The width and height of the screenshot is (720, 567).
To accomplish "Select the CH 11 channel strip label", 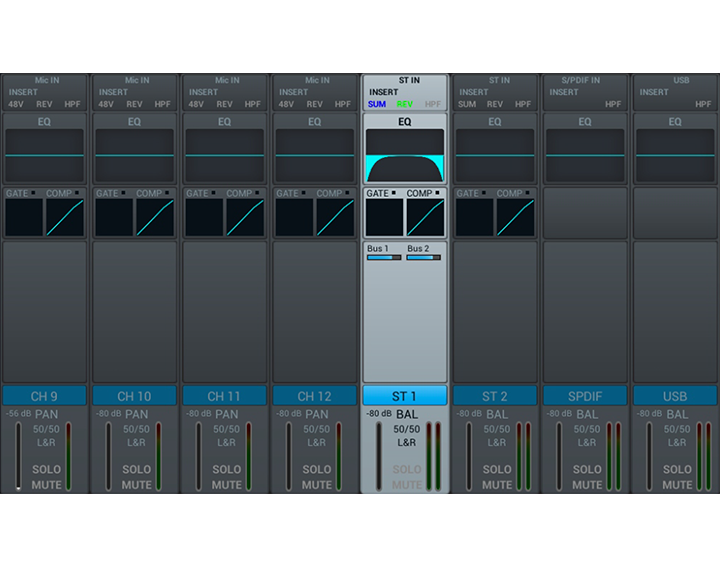I will click(x=224, y=396).
